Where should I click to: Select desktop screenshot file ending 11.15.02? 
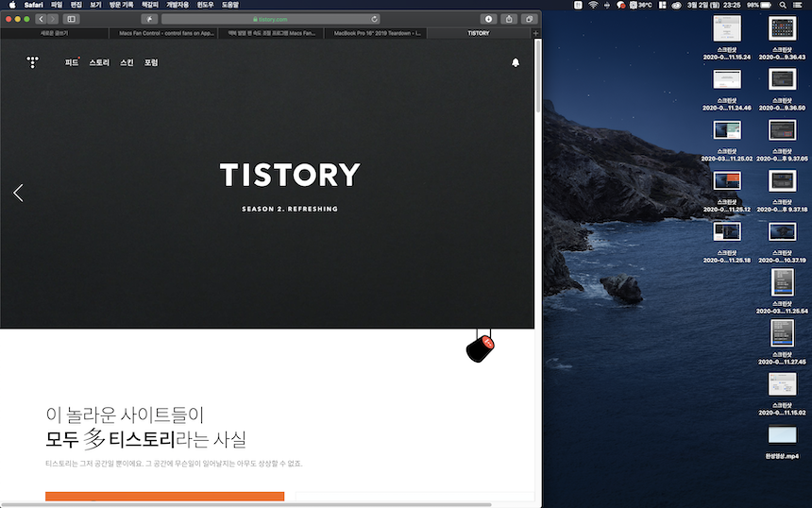[782, 394]
